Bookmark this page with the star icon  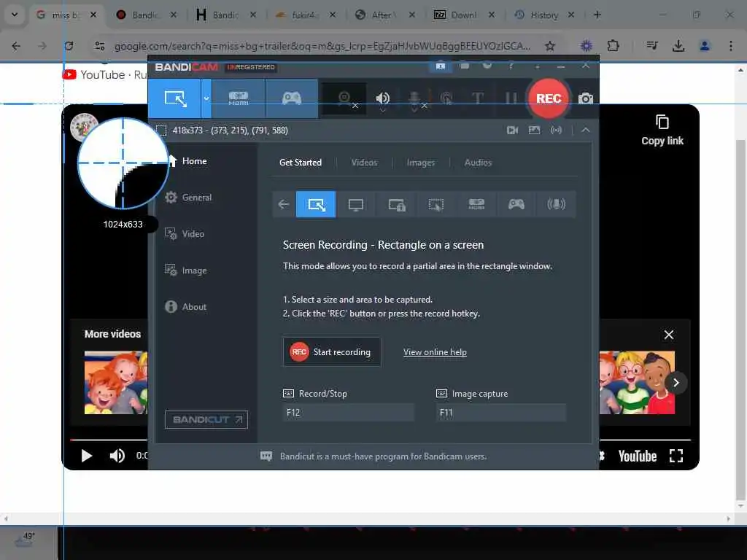550,46
